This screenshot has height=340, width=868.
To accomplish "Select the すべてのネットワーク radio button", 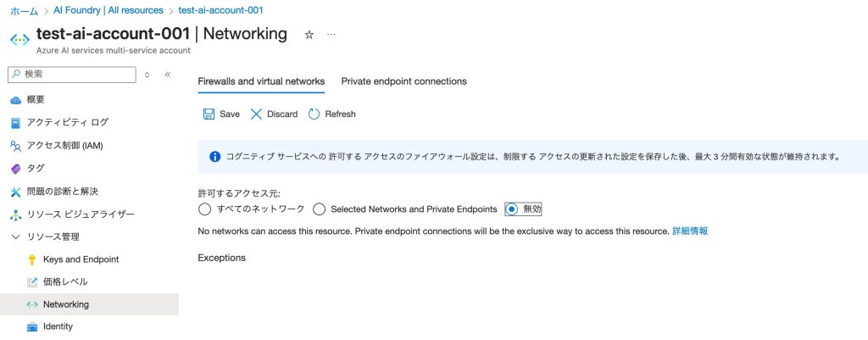I will click(204, 209).
